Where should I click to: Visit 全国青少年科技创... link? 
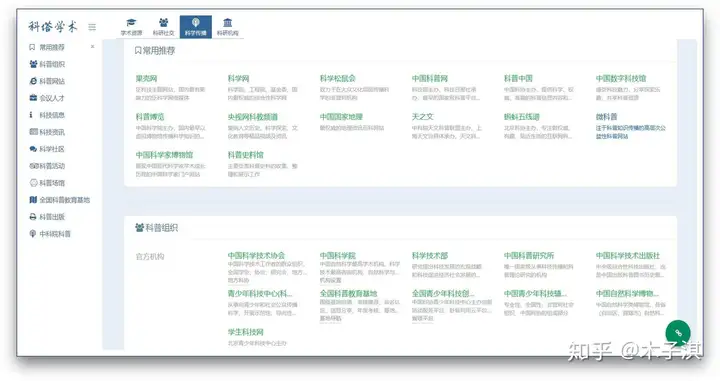(x=443, y=294)
